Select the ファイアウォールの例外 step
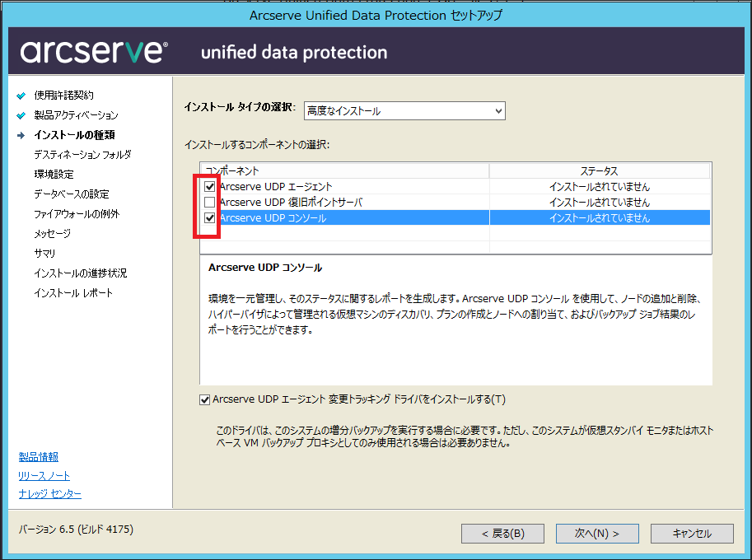 pyautogui.click(x=77, y=214)
